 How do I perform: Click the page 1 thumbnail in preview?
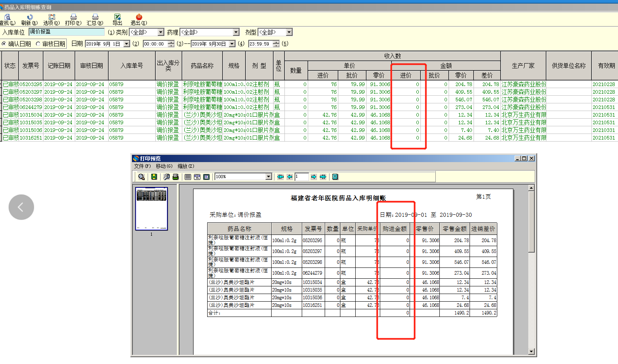[x=151, y=208]
